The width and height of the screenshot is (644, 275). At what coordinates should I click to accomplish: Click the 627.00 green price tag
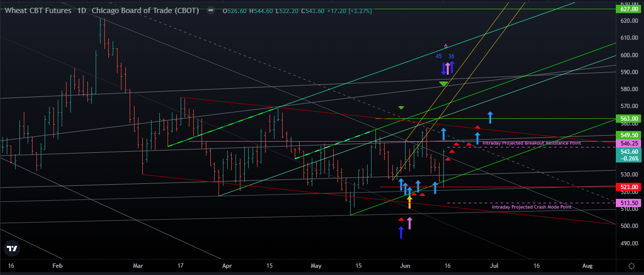[629, 9]
